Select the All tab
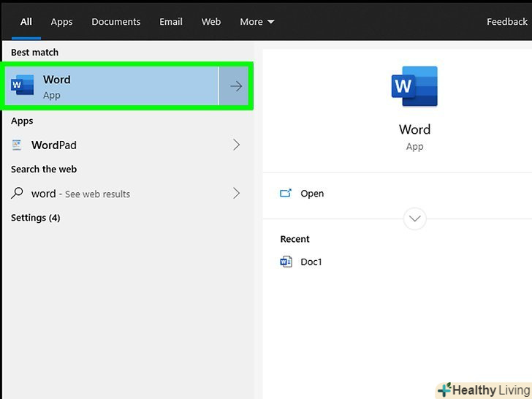Viewport: 532px width, 399px height. coord(26,22)
